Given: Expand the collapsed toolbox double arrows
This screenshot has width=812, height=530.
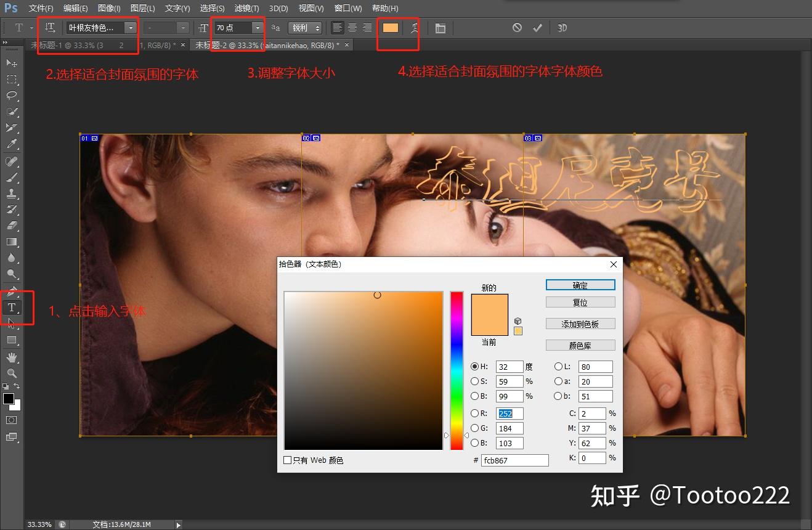Looking at the screenshot, I should (x=5, y=43).
